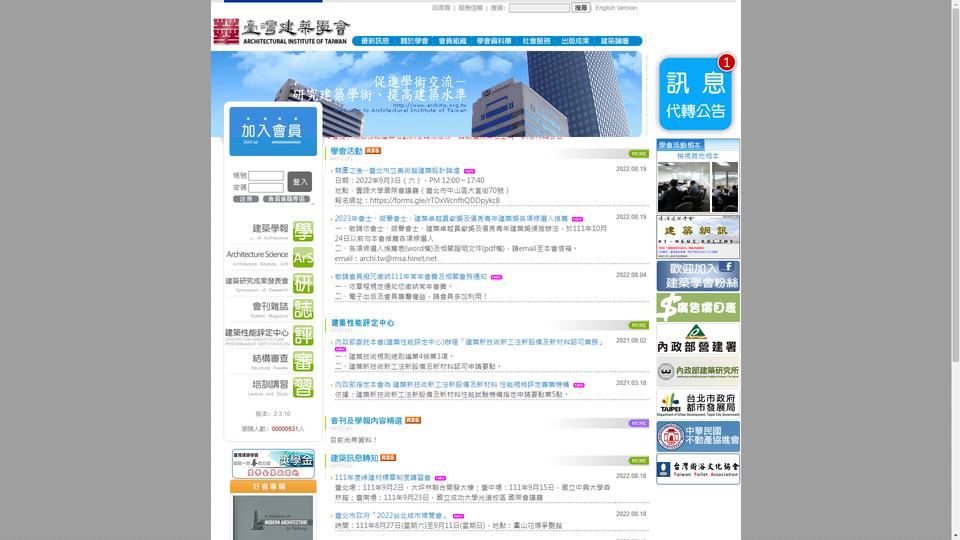Click the hero banner slogan image
960x540 pixels.
427,94
